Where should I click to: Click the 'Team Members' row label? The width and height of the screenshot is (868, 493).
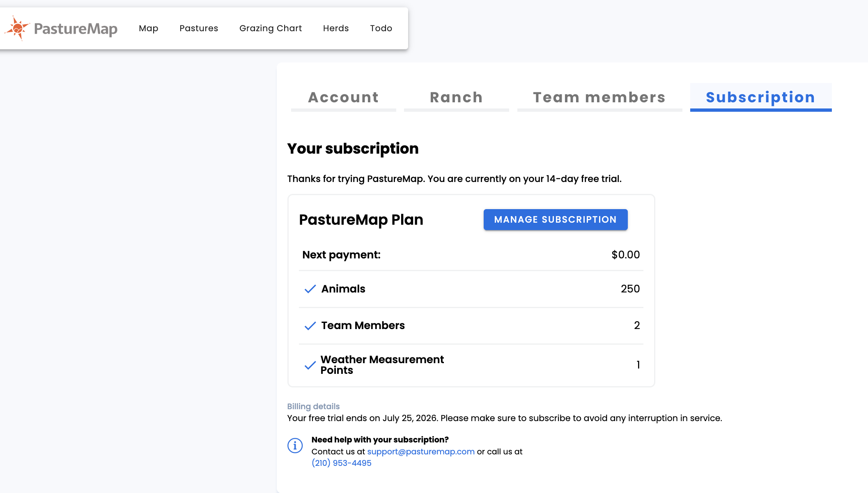click(x=363, y=325)
